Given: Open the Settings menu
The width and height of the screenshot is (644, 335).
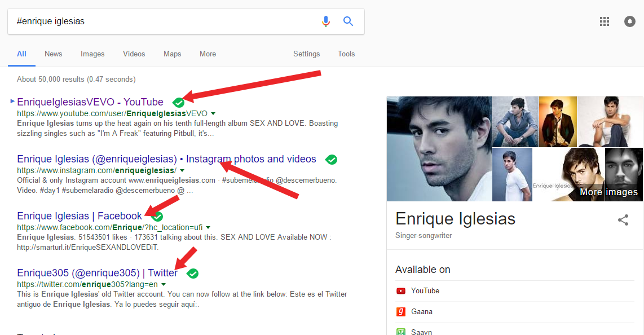Looking at the screenshot, I should (x=306, y=54).
